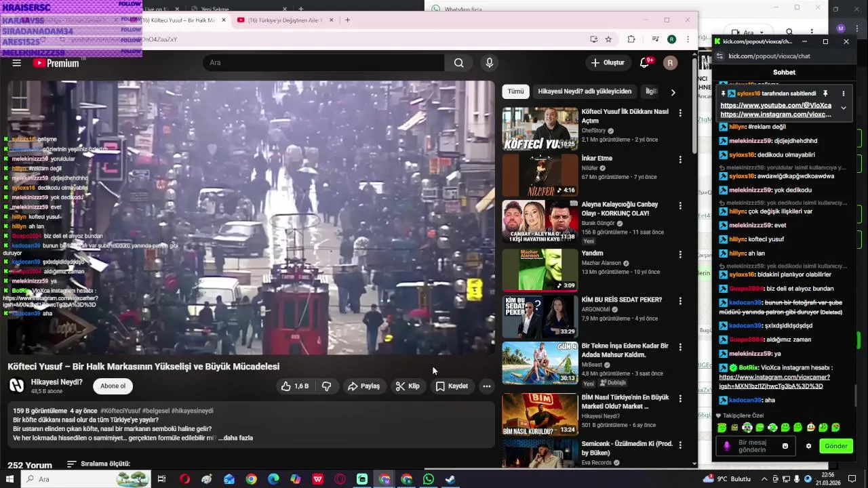Click the Oluştur create button
The image size is (868, 488).
(x=608, y=63)
